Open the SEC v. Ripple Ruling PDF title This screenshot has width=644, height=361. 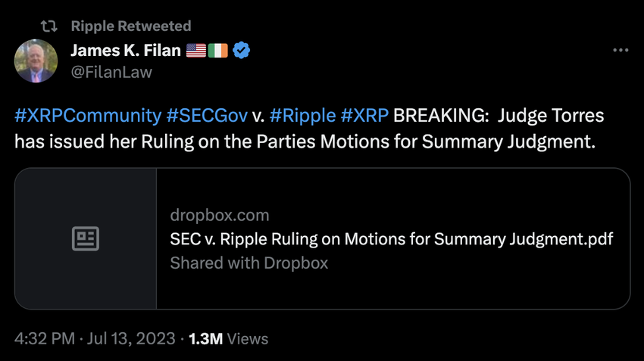click(x=392, y=238)
